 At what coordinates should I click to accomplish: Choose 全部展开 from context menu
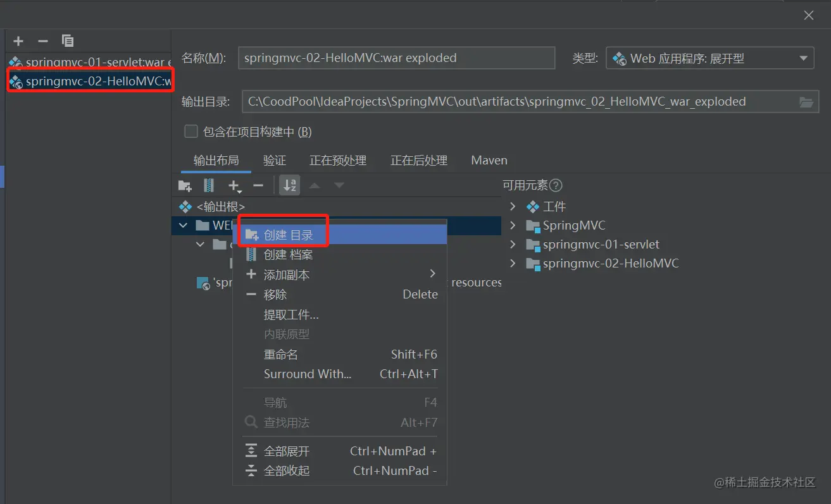coord(341,451)
